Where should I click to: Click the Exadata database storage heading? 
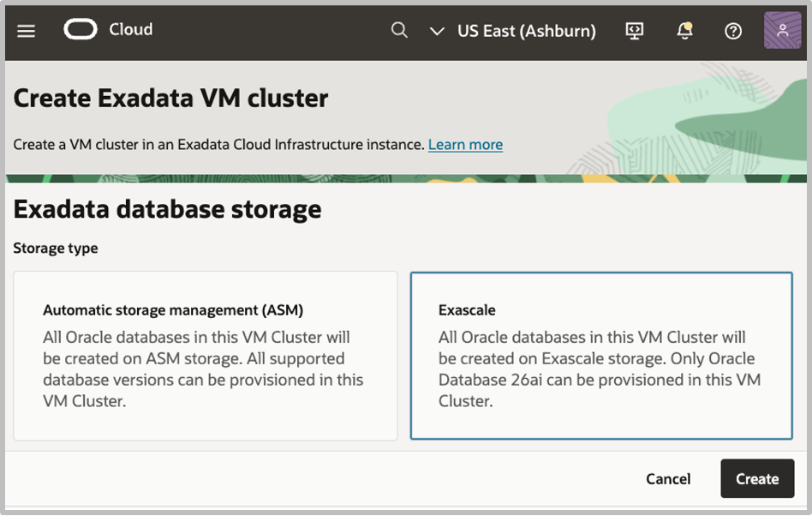pos(168,209)
